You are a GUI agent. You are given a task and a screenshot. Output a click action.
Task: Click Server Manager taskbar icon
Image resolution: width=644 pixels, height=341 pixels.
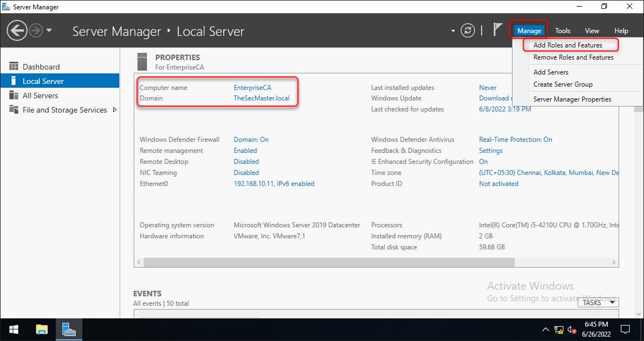(68, 329)
